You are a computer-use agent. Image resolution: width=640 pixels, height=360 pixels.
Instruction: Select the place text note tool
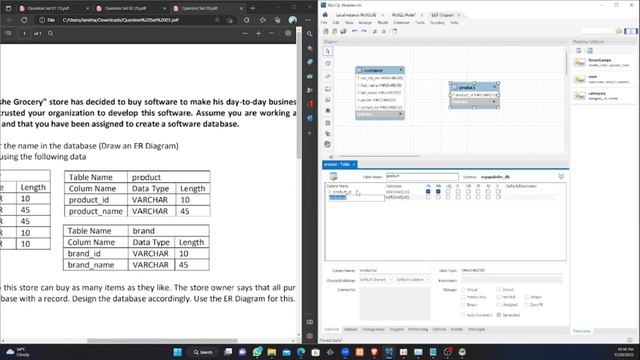coord(328,100)
